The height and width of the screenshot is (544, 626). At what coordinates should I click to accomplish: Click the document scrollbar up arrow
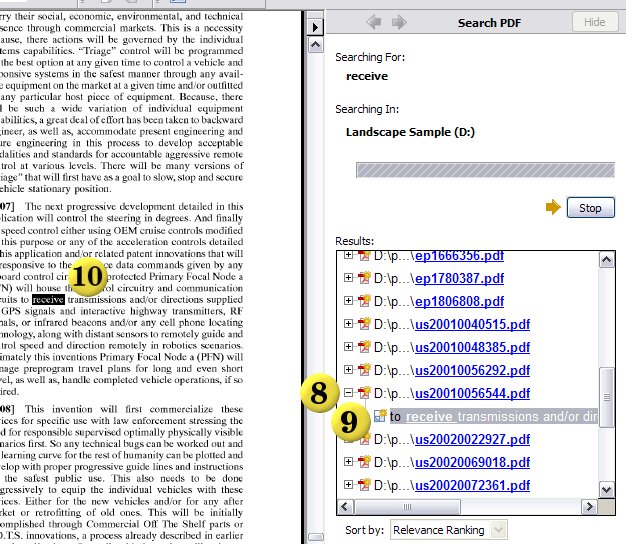pyautogui.click(x=315, y=45)
